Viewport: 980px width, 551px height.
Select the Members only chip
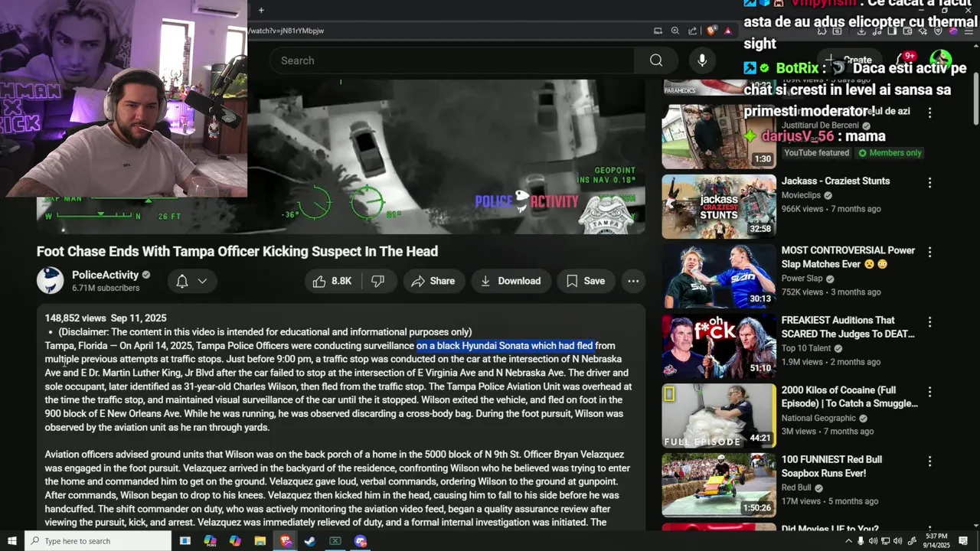click(890, 153)
